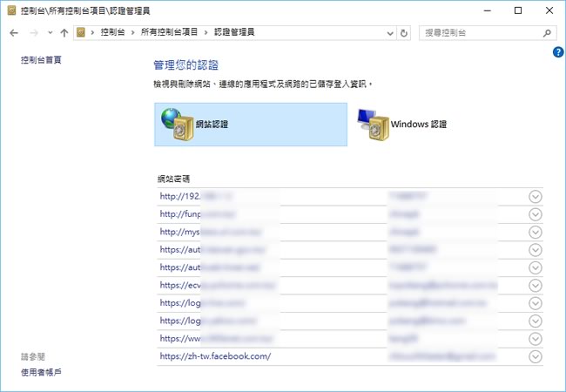Click 認證管理員 breadcrumb
The image size is (566, 392).
pos(234,32)
